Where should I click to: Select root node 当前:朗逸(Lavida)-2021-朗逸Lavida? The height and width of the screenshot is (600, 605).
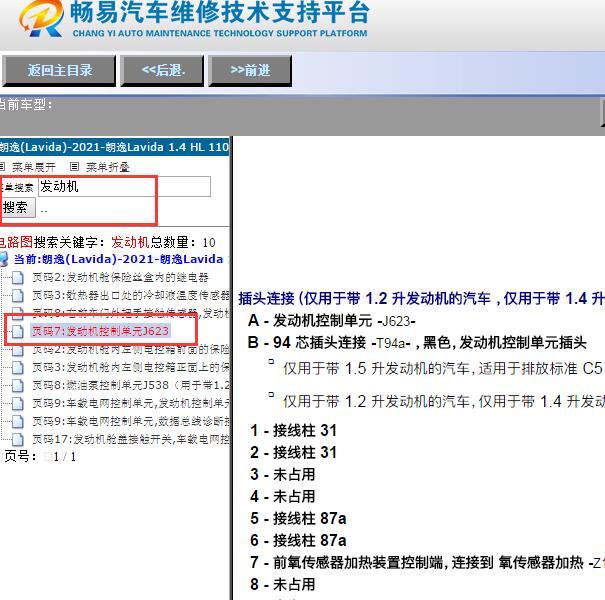point(118,259)
